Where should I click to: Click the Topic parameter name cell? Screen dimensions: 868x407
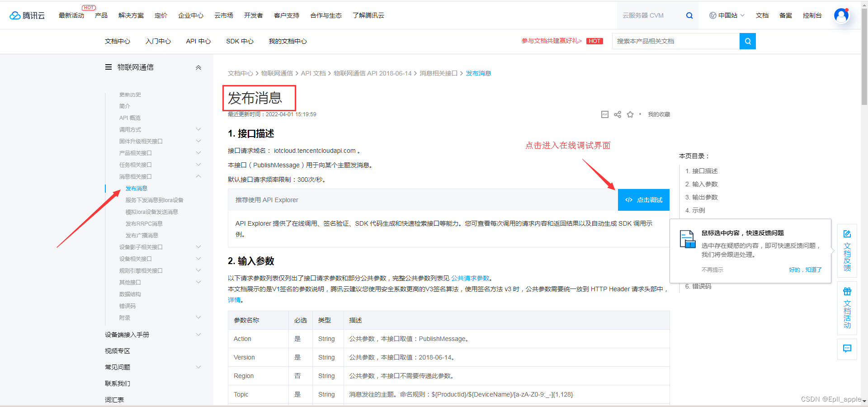coord(258,394)
